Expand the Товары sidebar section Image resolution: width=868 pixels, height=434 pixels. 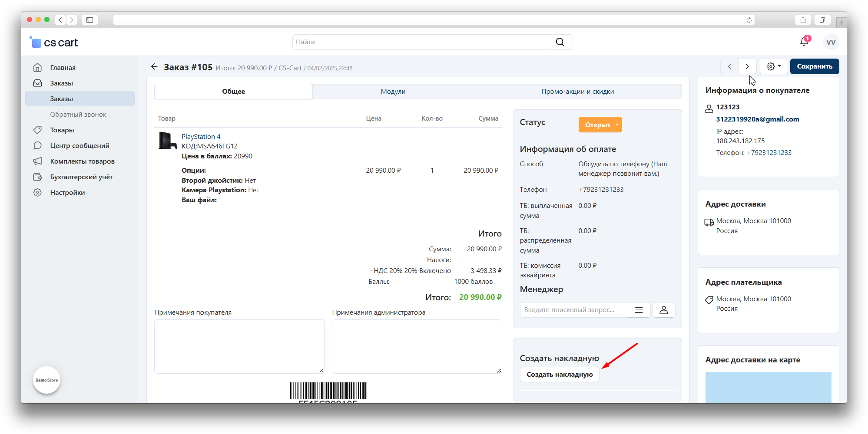pos(62,130)
